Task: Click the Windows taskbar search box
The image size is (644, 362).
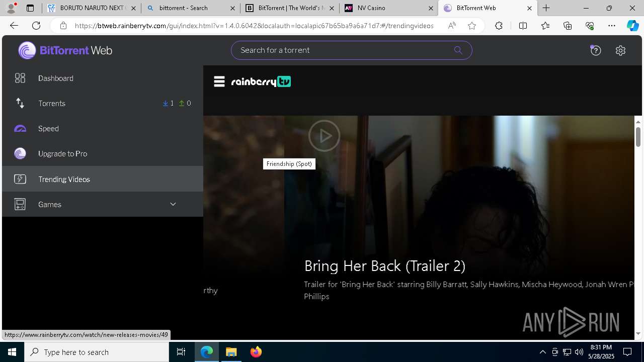Action: pos(97,352)
